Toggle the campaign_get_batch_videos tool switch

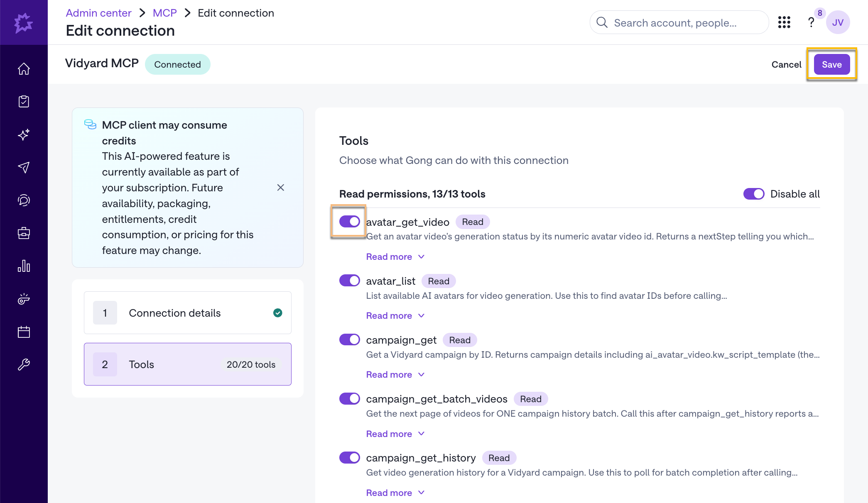(350, 398)
